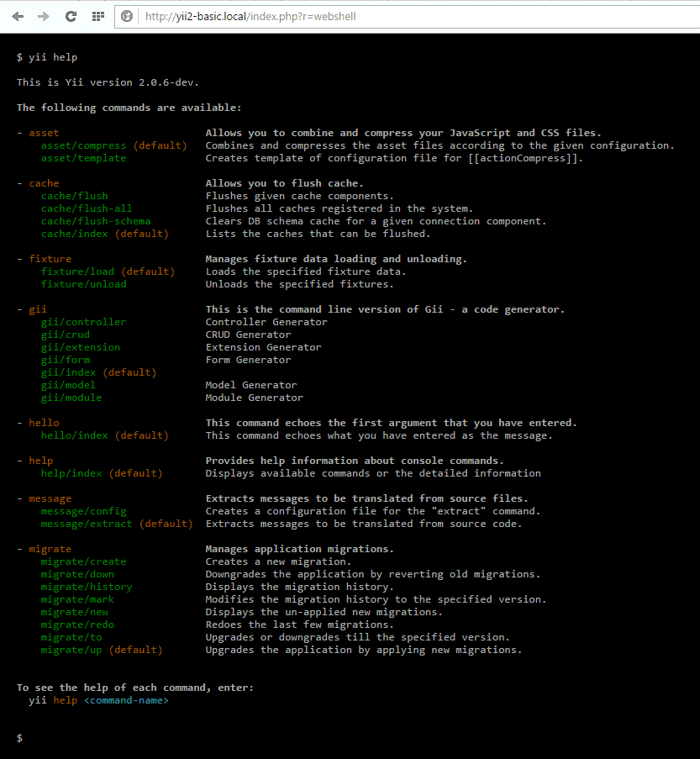Click the 'gii/model' entry
This screenshot has width=700, height=759.
pos(68,384)
